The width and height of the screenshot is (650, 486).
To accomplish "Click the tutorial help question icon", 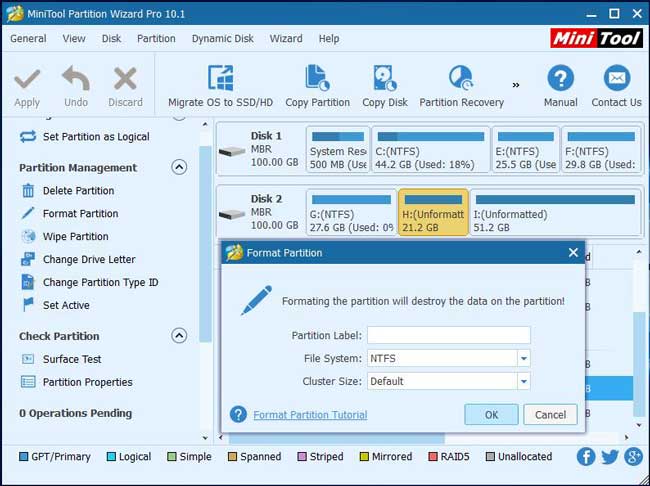I will point(238,414).
